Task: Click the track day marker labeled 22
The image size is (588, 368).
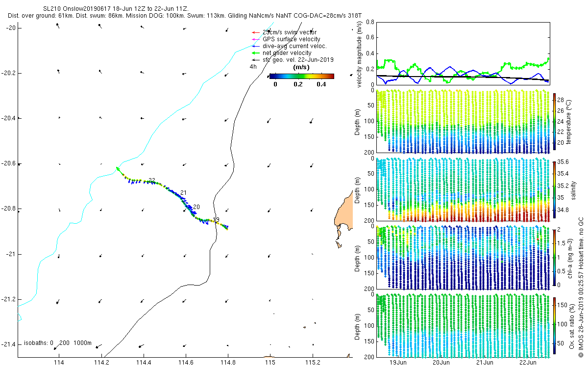Action: coord(152,181)
